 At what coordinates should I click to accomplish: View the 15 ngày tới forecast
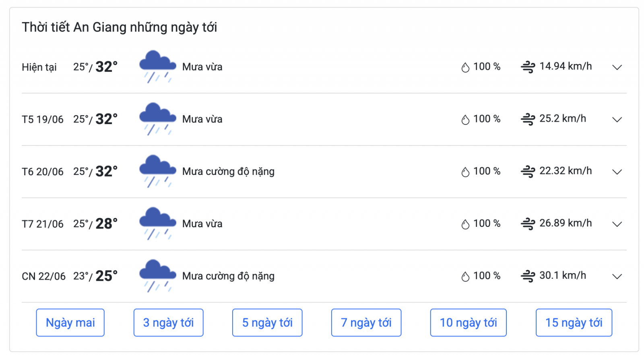click(574, 323)
